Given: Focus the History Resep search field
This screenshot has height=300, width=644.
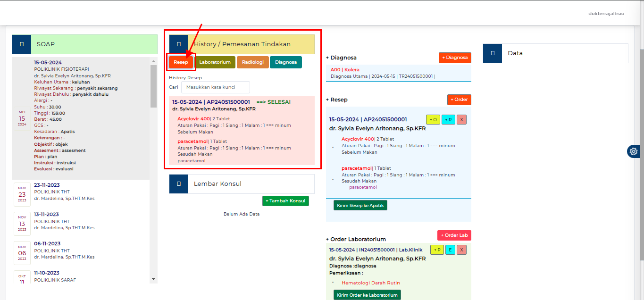Looking at the screenshot, I should pyautogui.click(x=216, y=87).
